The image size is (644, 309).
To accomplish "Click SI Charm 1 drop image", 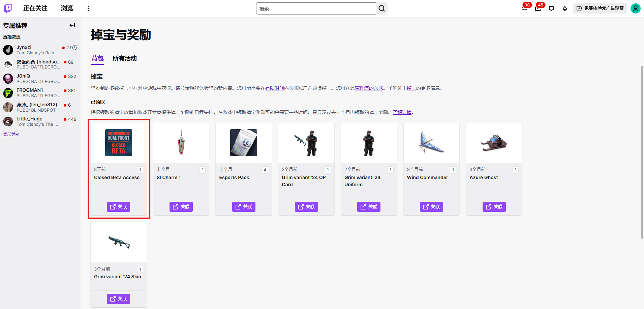I will [181, 143].
